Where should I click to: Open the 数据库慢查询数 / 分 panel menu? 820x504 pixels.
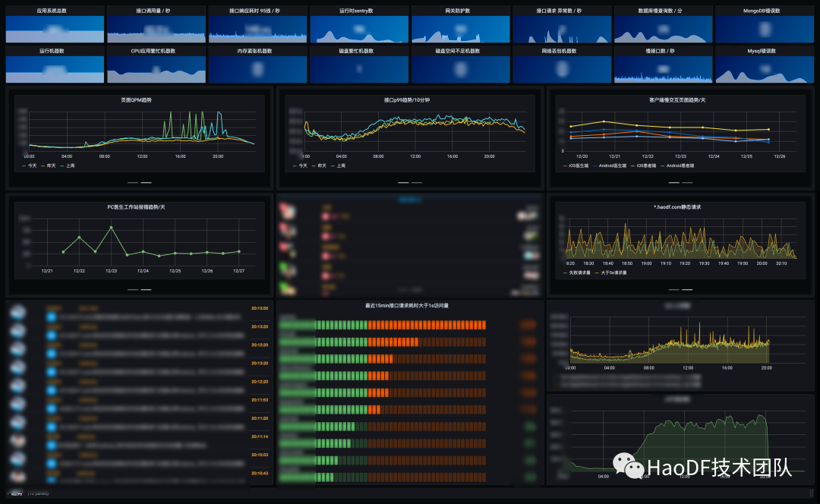660,11
